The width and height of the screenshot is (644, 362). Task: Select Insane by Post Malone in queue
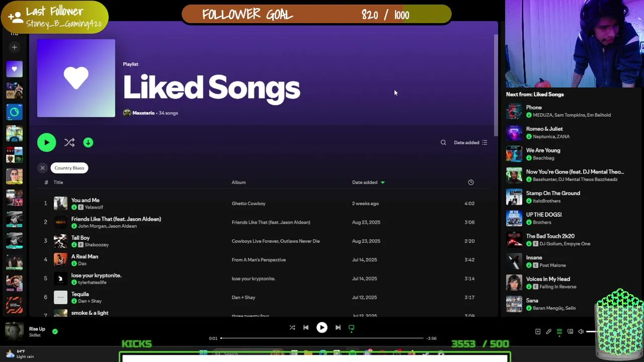(x=534, y=257)
